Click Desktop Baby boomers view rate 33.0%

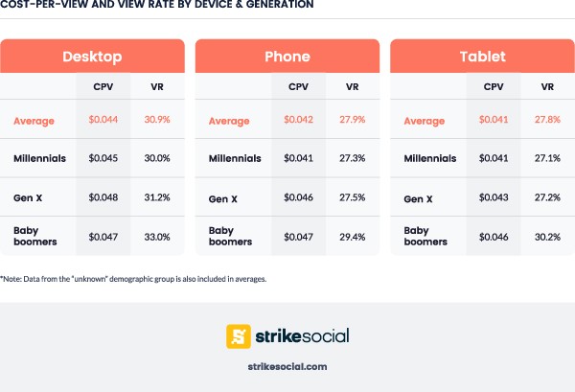click(x=156, y=236)
